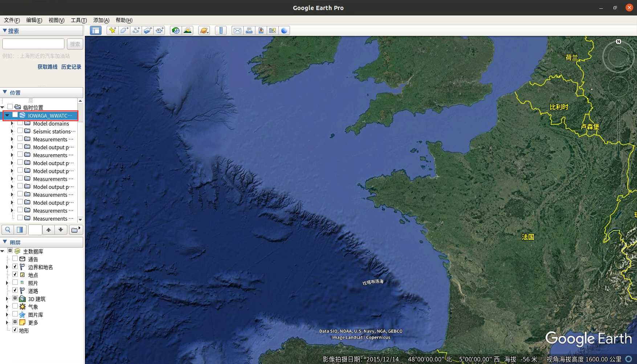Click the places search magnifier icon

click(x=8, y=230)
